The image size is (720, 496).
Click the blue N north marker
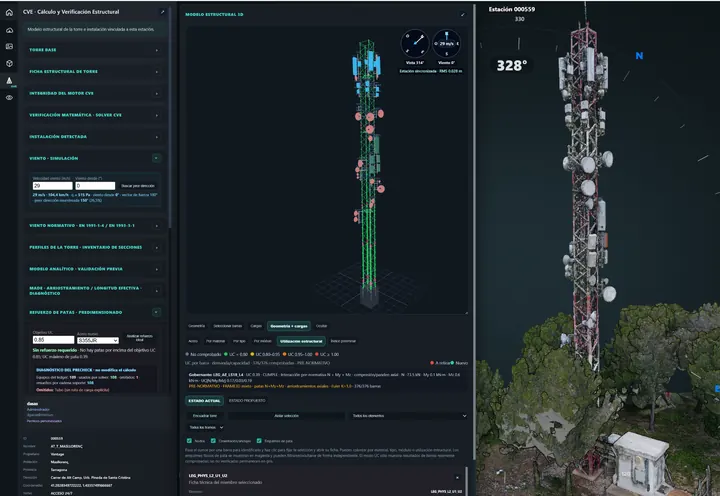[639, 56]
